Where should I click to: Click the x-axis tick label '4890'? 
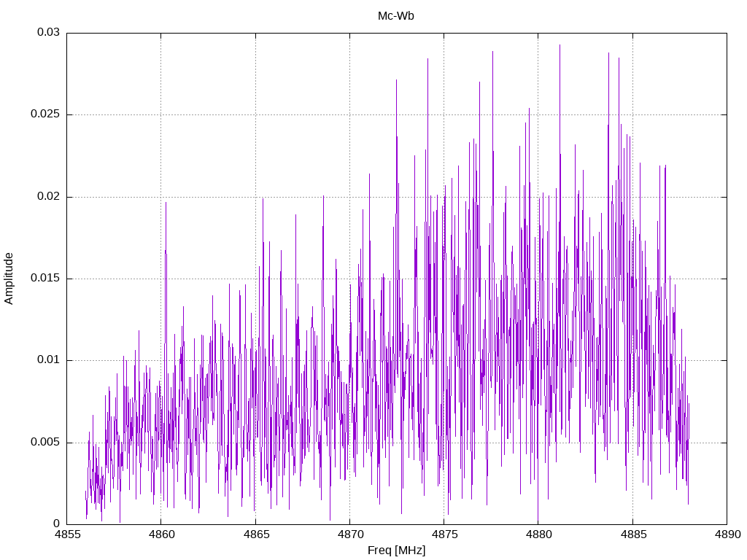(x=727, y=534)
